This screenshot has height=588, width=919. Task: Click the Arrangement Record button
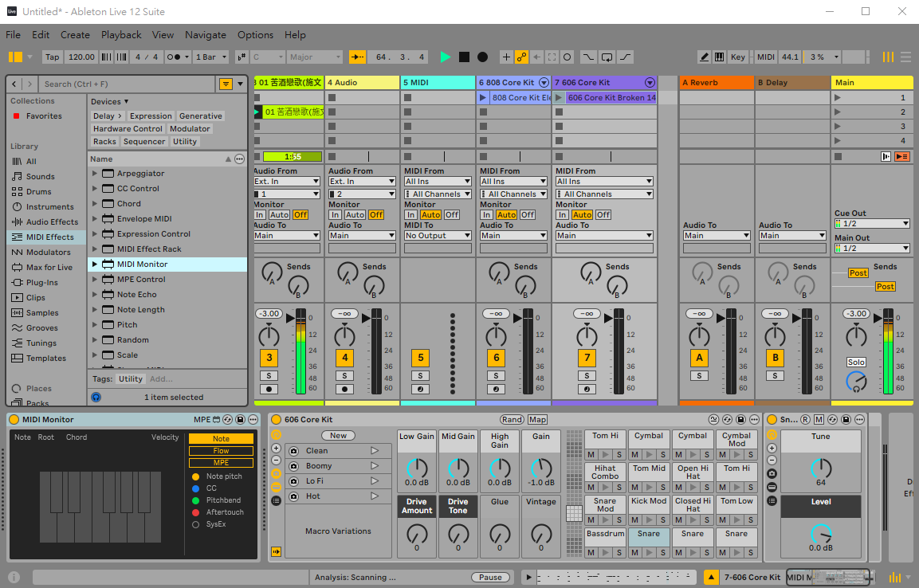click(x=482, y=57)
